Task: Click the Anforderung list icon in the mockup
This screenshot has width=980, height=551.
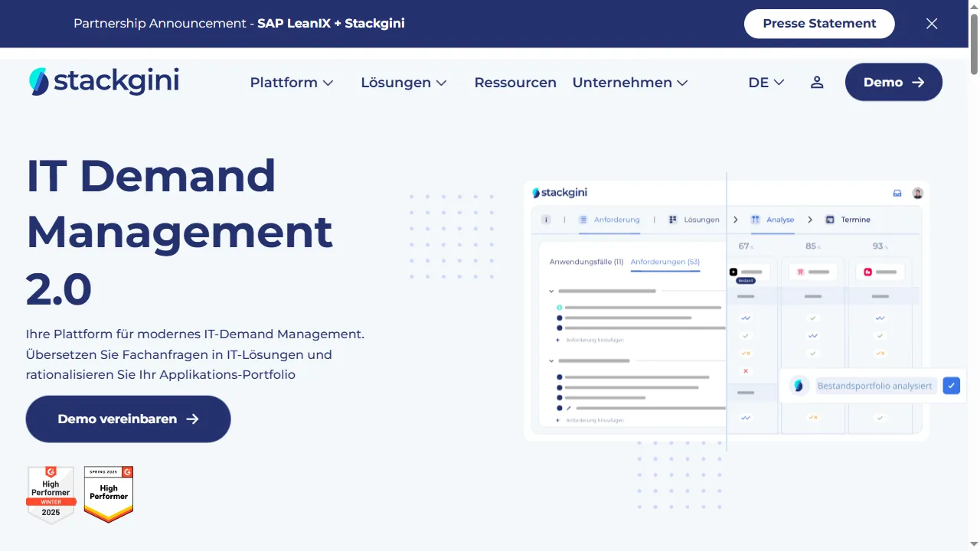Action: pos(583,220)
